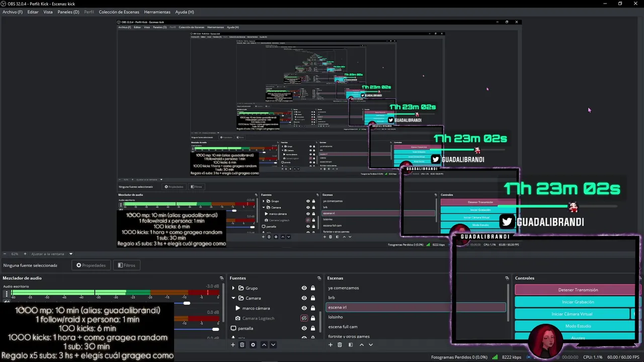The image size is (644, 362).
Task: Hide the Camara group with eye icon
Action: pyautogui.click(x=304, y=298)
